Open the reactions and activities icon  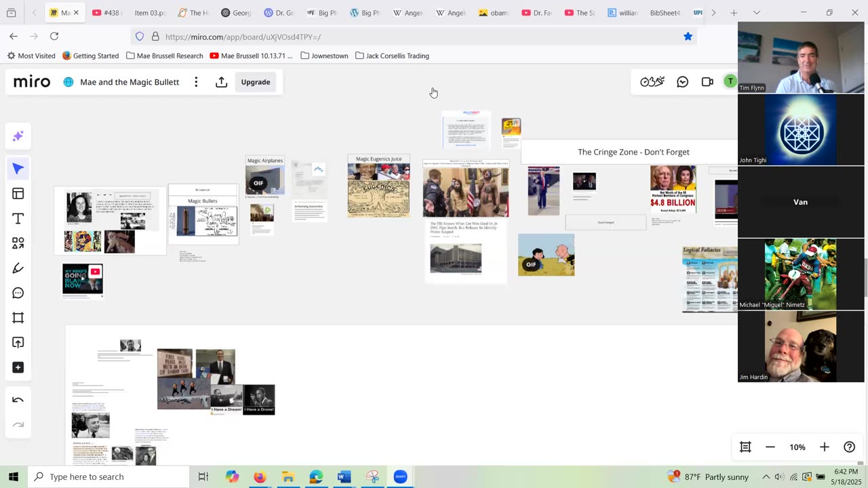[652, 82]
